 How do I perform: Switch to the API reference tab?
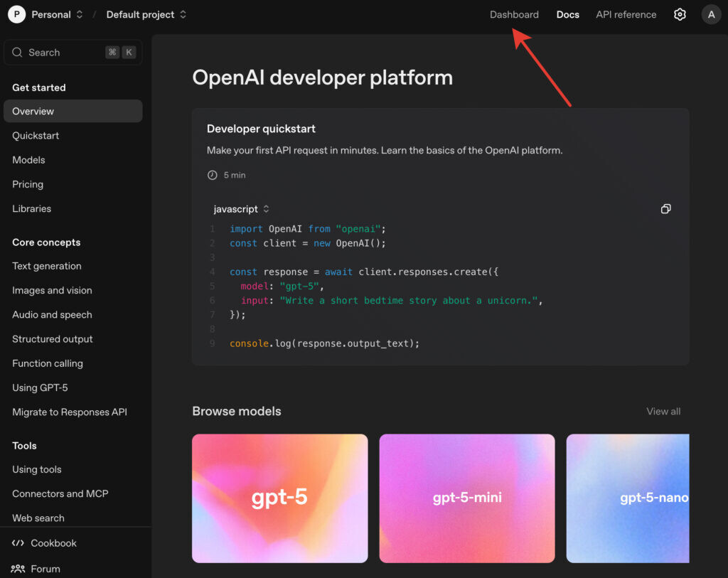[626, 14]
